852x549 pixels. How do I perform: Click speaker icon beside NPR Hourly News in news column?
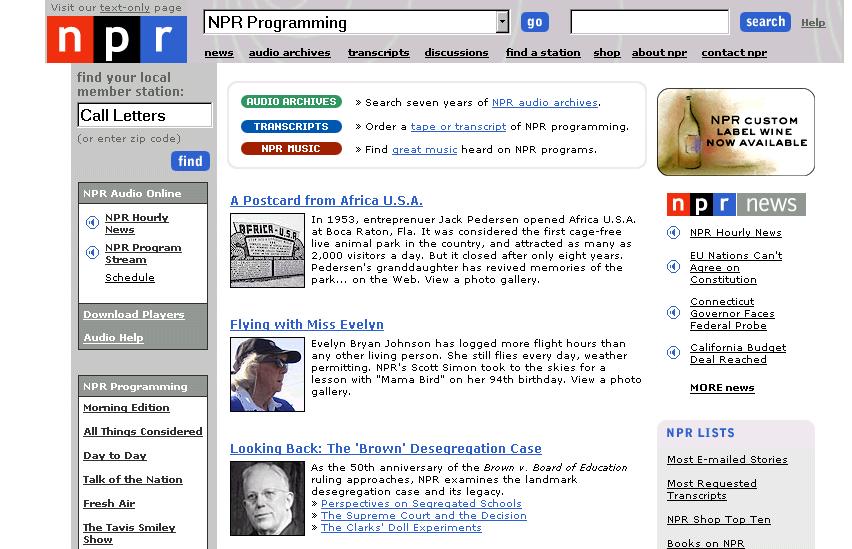(x=673, y=233)
